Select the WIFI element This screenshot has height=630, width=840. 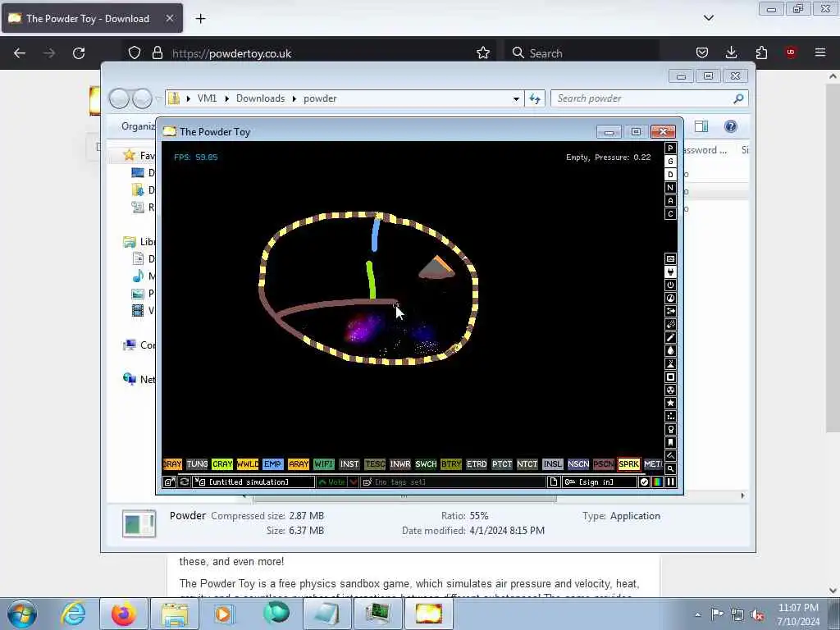(323, 464)
